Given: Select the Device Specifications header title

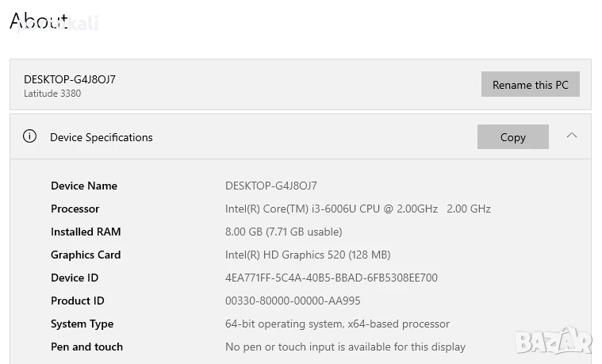Looking at the screenshot, I should coord(101,137).
